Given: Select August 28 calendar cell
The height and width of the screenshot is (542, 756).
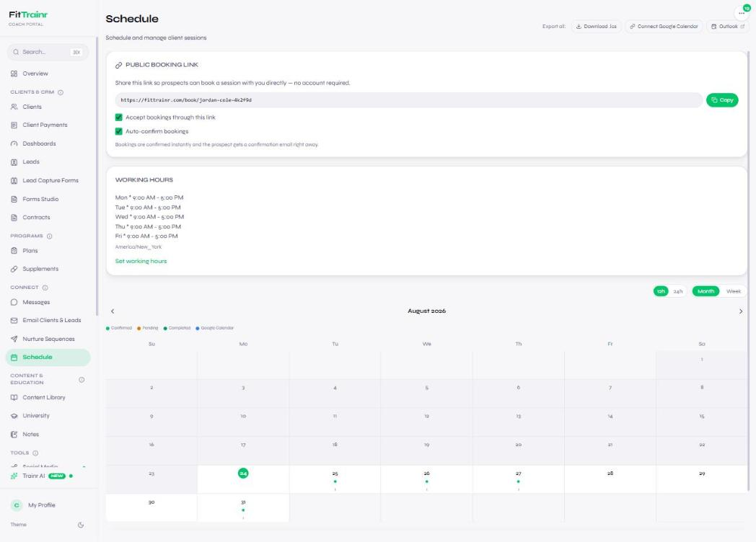Looking at the screenshot, I should [x=610, y=479].
